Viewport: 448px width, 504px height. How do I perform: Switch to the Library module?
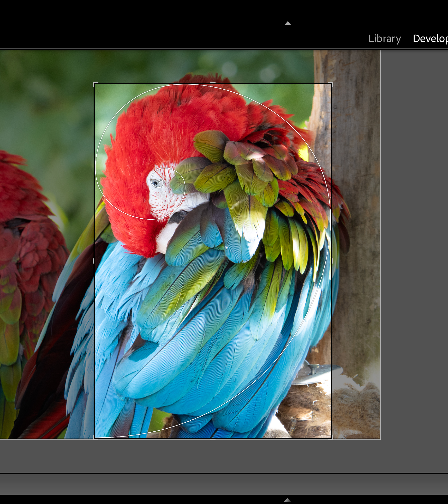coord(384,39)
